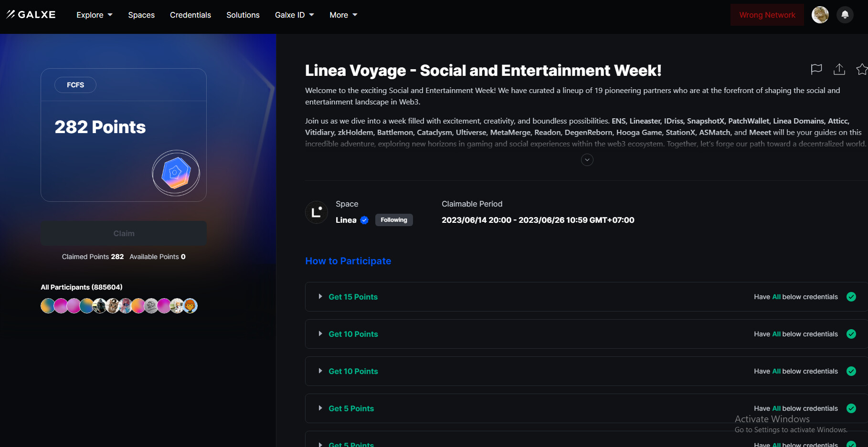Click the 282 Points heading
Image resolution: width=868 pixels, height=447 pixels.
(100, 127)
